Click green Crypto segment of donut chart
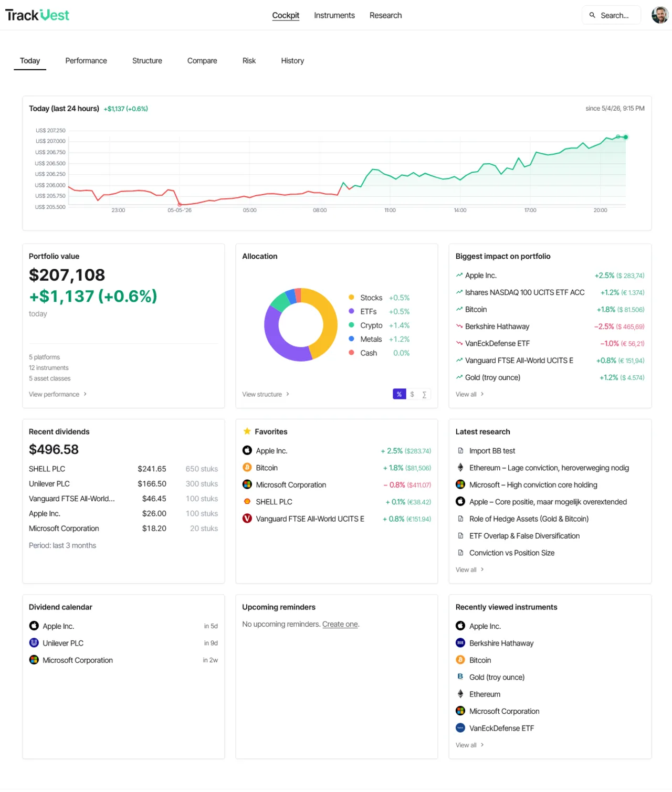The width and height of the screenshot is (672, 792). click(x=280, y=302)
